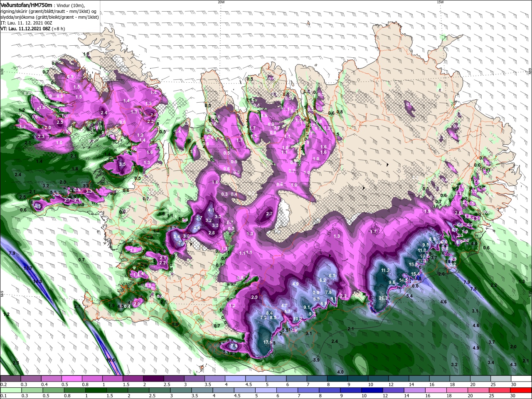This screenshot has width=532, height=399.
Task: Pick the white swatch ending the upper legend row
Action: 522,379
